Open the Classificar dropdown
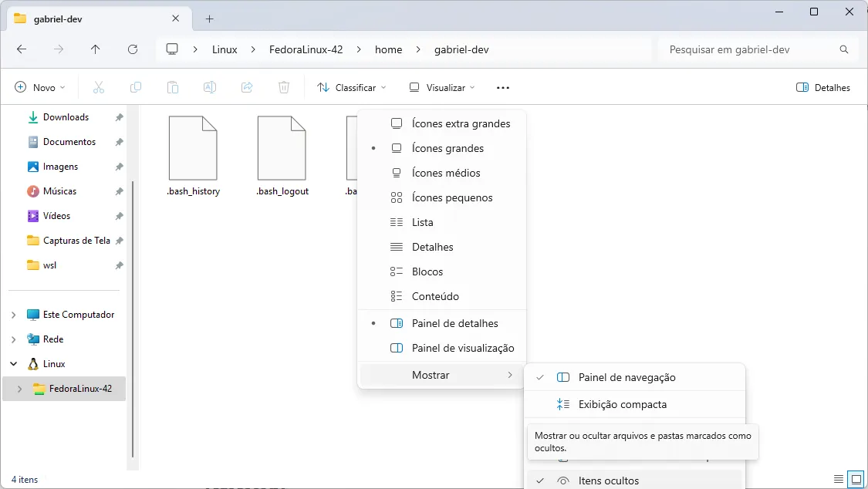Screen dimensions: 868x489 click(x=352, y=87)
